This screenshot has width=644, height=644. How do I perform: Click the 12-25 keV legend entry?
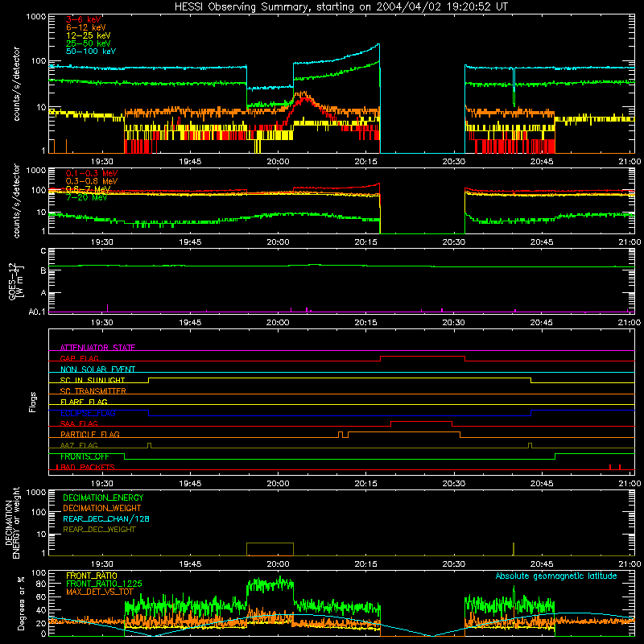(89, 35)
